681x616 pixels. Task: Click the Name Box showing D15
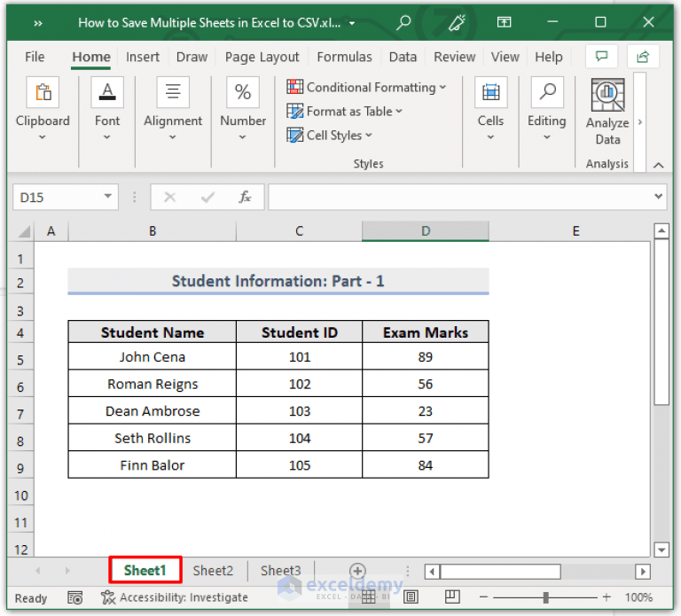[57, 198]
